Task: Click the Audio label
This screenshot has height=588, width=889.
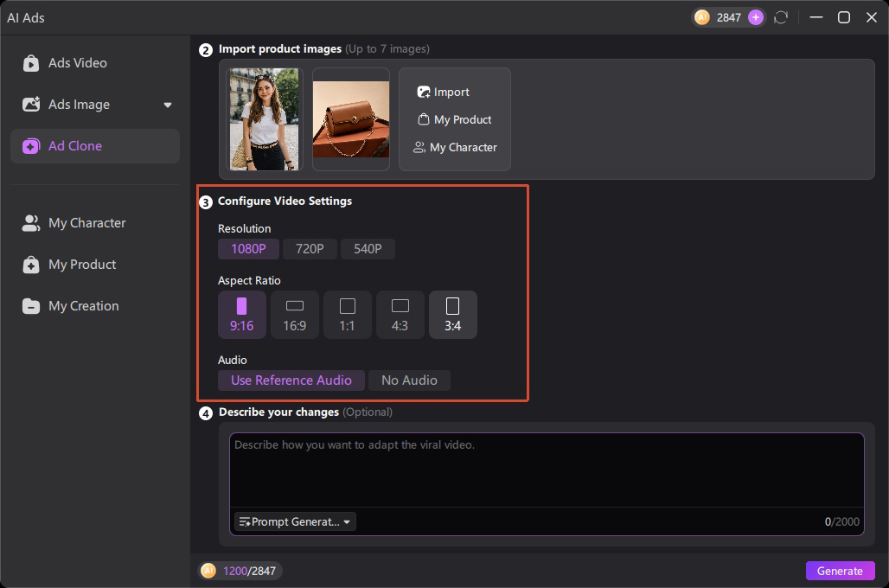Action: tap(233, 360)
